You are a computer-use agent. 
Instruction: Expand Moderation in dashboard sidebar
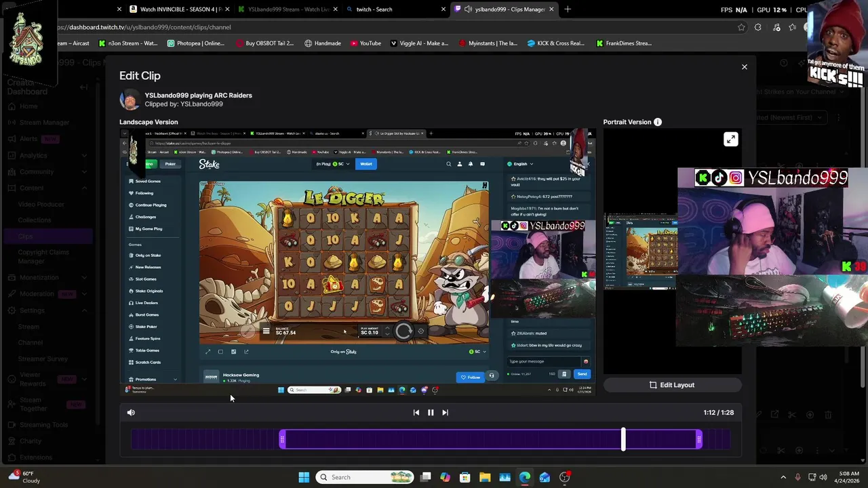click(84, 293)
